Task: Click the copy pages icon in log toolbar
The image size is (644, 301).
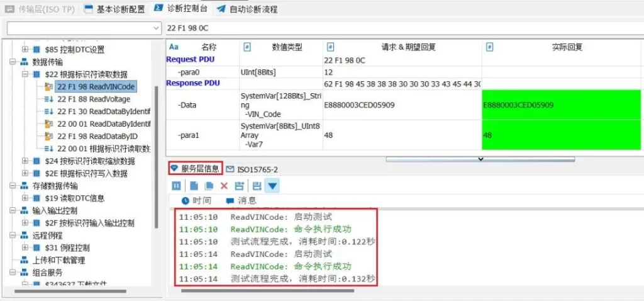Action: coord(209,186)
